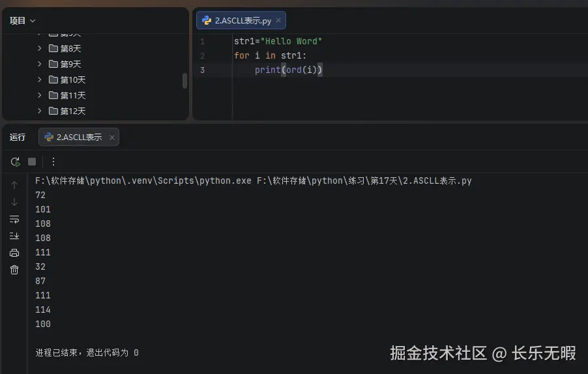This screenshot has height=374, width=588.
Task: Rerun the 2.ASCLL表示 script
Action: point(15,162)
